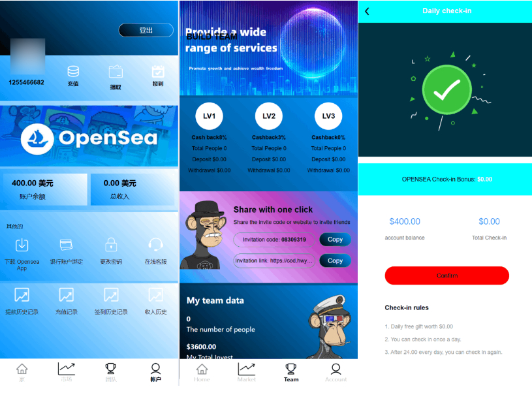View withdrawal history record icon
The width and height of the screenshot is (532, 395).
(22, 295)
